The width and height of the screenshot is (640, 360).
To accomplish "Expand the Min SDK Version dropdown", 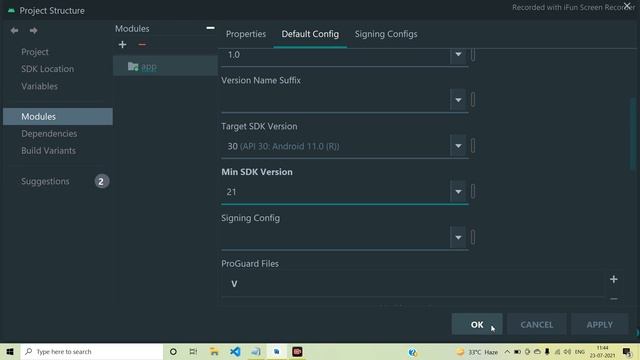I will (458, 191).
